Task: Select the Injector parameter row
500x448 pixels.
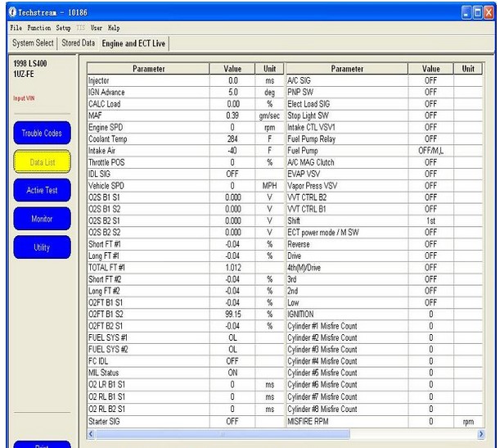Action: coord(185,80)
